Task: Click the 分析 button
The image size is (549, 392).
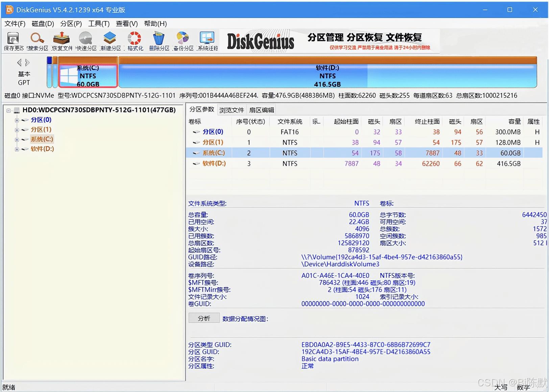Action: tap(204, 318)
